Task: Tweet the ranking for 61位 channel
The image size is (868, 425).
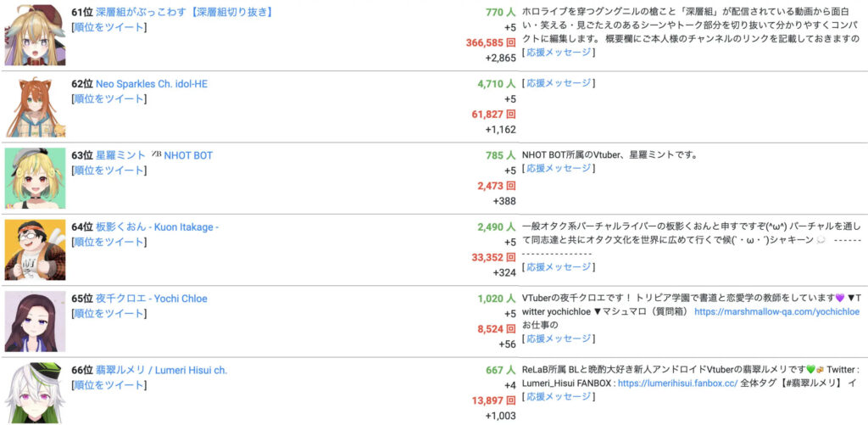Action: click(x=109, y=27)
